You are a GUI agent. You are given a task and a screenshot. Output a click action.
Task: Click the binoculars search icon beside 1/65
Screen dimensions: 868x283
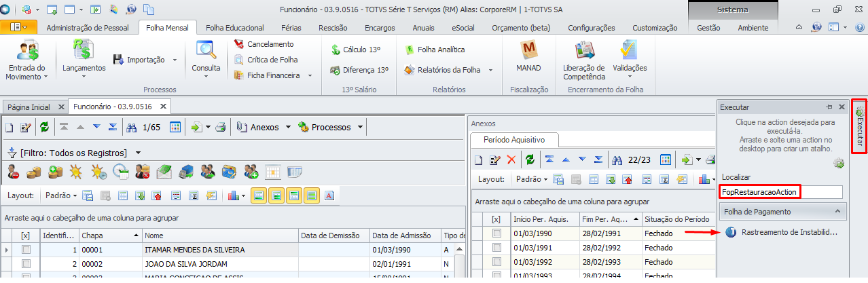click(132, 127)
